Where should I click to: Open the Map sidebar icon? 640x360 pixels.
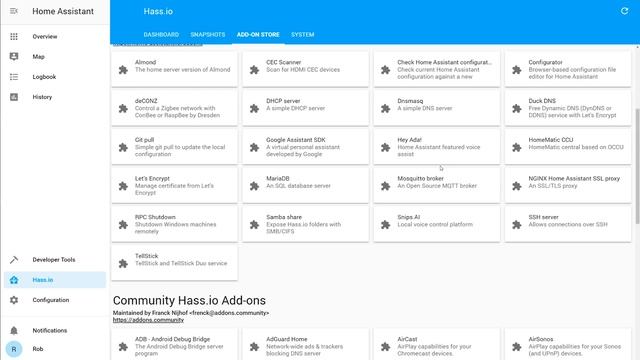(14, 56)
